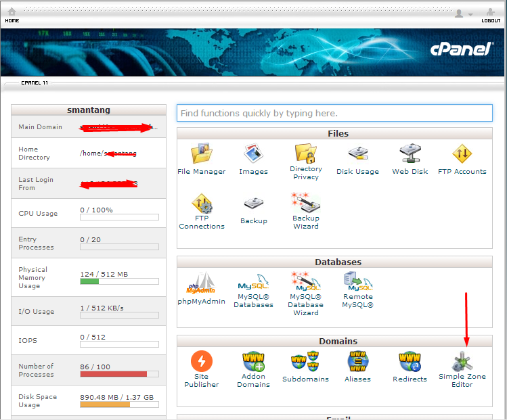
Task: Open the Remote MySQL icon
Action: tap(358, 281)
